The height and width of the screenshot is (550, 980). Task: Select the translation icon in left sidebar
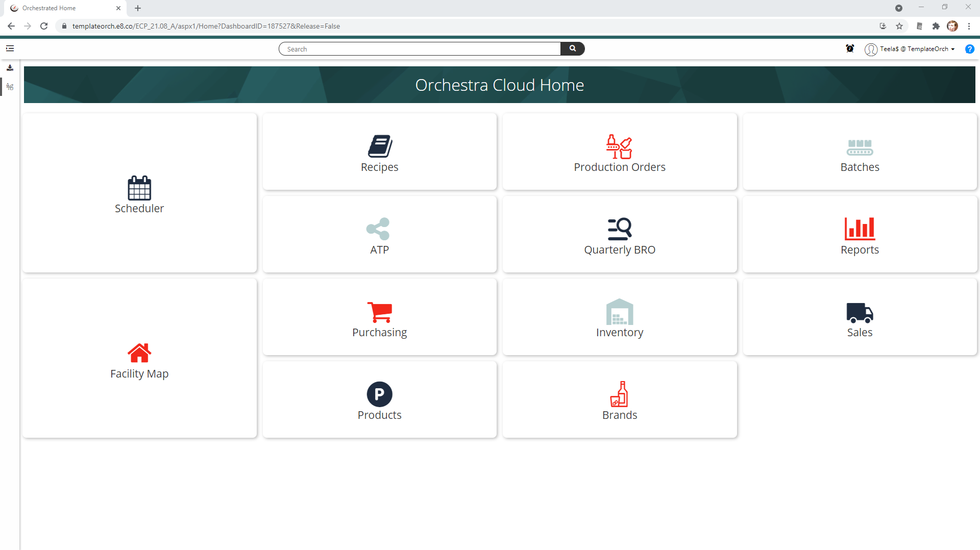10,87
